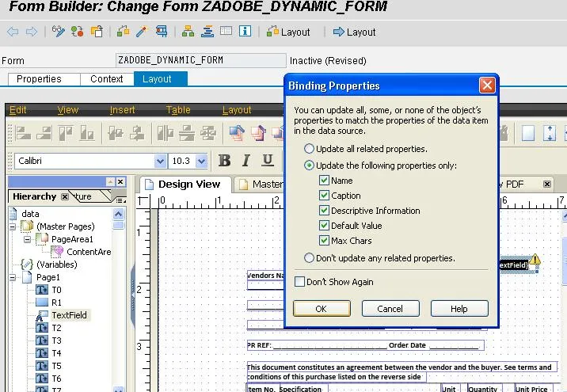The width and height of the screenshot is (567, 392).
Task: Open the Calibri font dropdown
Action: tap(161, 161)
